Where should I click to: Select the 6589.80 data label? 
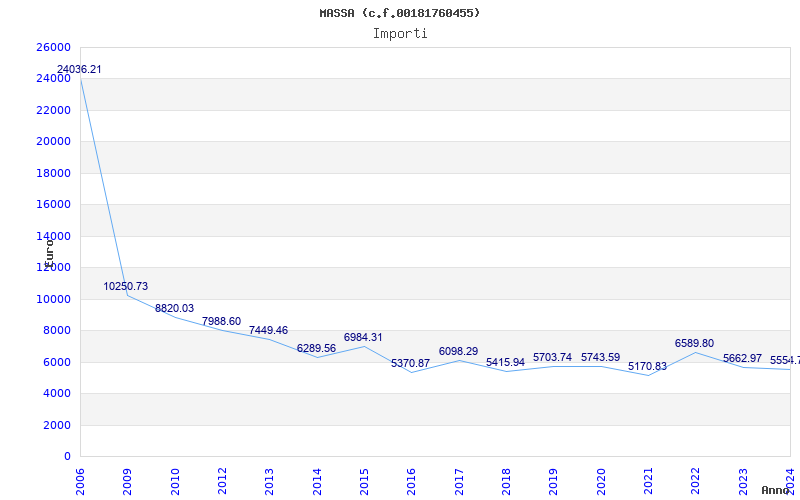pyautogui.click(x=694, y=343)
